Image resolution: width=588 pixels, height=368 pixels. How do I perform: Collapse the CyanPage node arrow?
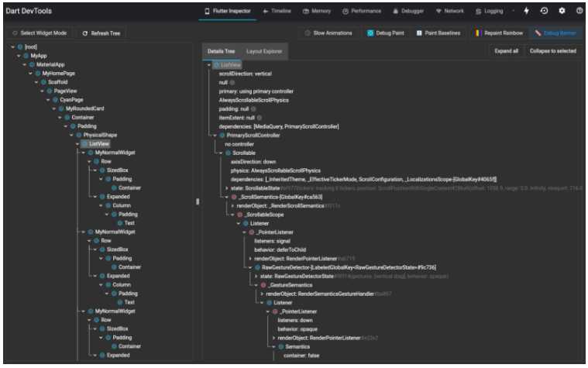tap(48, 100)
